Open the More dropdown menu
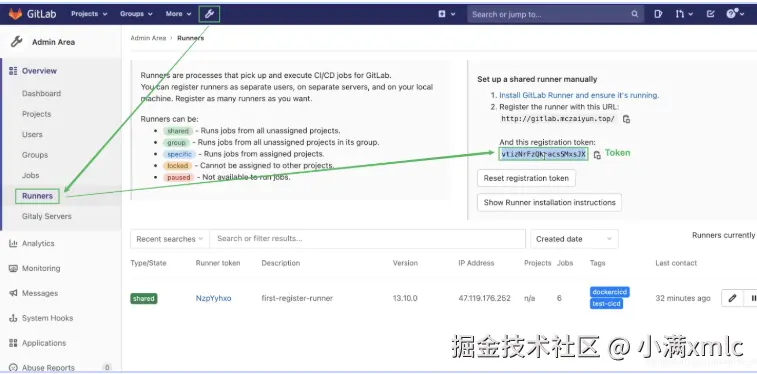 178,14
